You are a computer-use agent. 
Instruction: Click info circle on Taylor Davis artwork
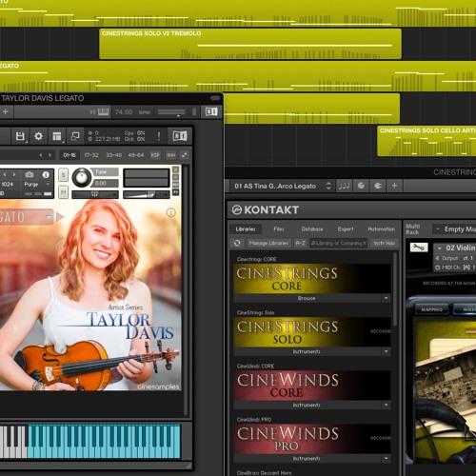coord(170,212)
